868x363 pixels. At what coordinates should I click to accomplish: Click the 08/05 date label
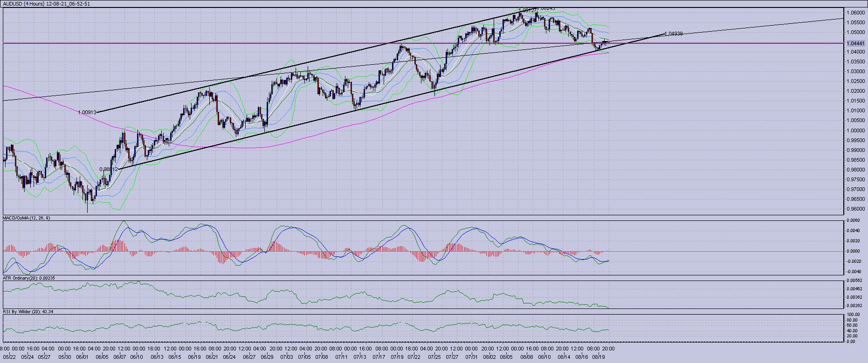pos(507,357)
